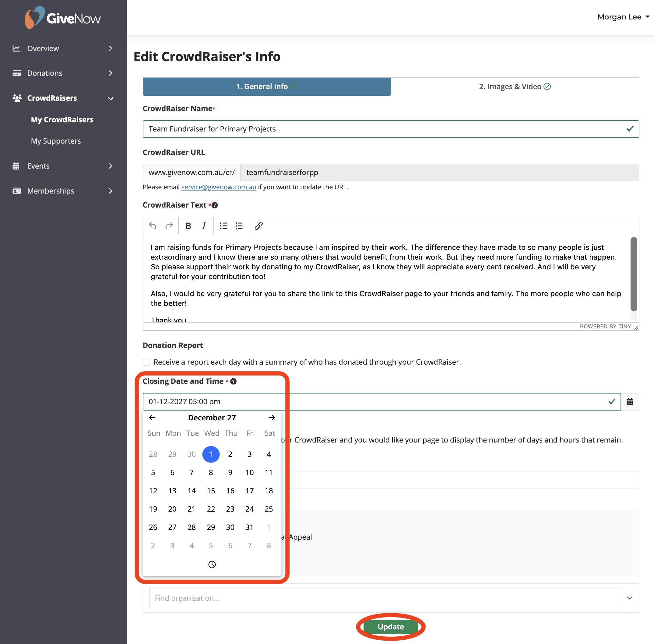Expand the Events menu chevron
Viewport: 654px width, 644px height.
[x=111, y=166]
